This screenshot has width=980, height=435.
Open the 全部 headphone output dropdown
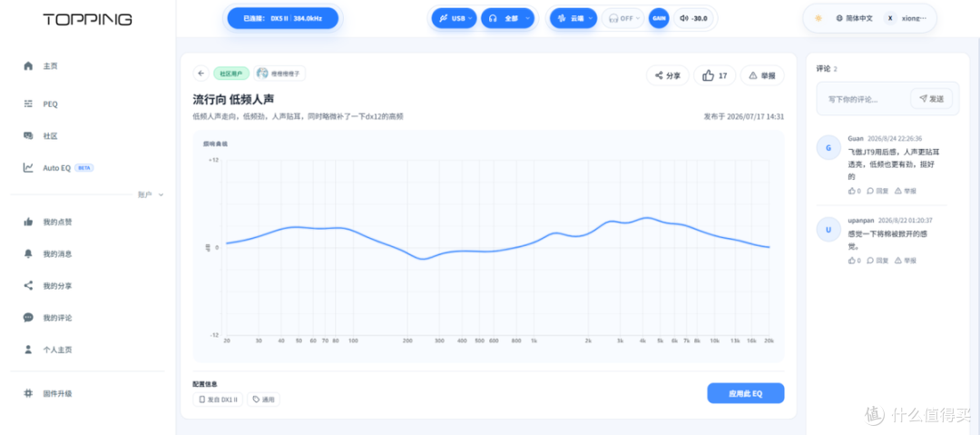coord(508,19)
